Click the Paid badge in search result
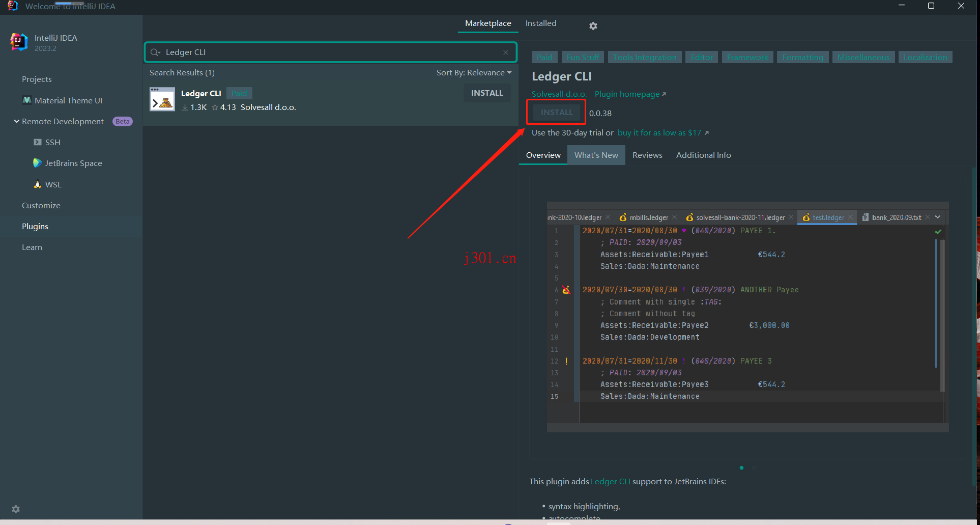Image resolution: width=980 pixels, height=525 pixels. [239, 94]
